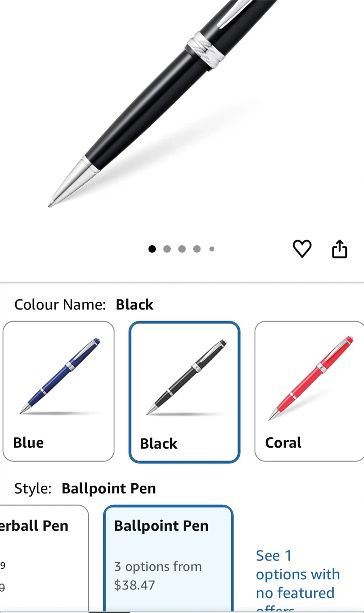Tap the share icon beside the heart

tap(339, 249)
